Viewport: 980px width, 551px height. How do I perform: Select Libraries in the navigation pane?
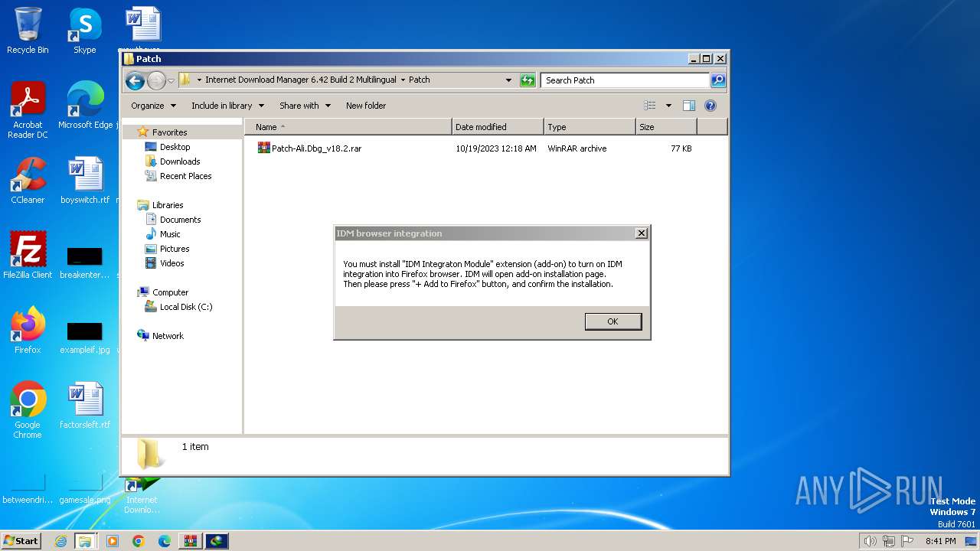(x=168, y=205)
